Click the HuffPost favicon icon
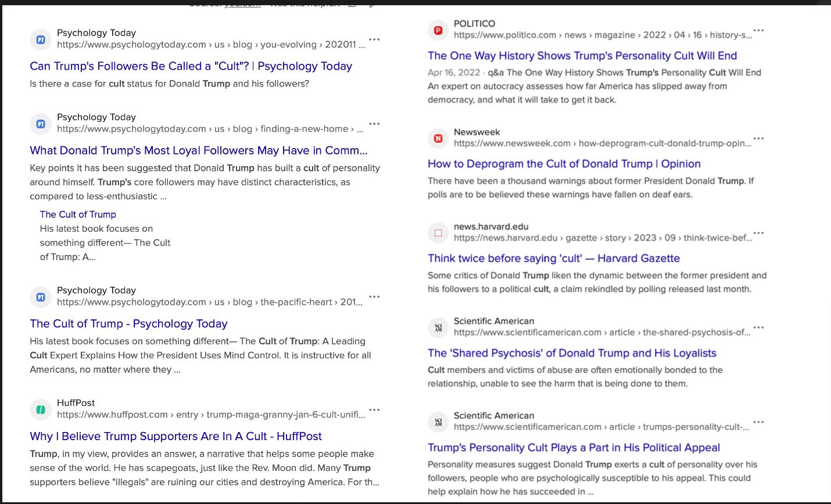 (x=41, y=409)
